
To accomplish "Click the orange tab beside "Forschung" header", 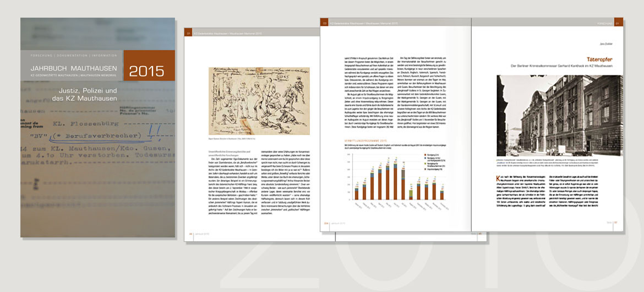I will click(619, 22).
